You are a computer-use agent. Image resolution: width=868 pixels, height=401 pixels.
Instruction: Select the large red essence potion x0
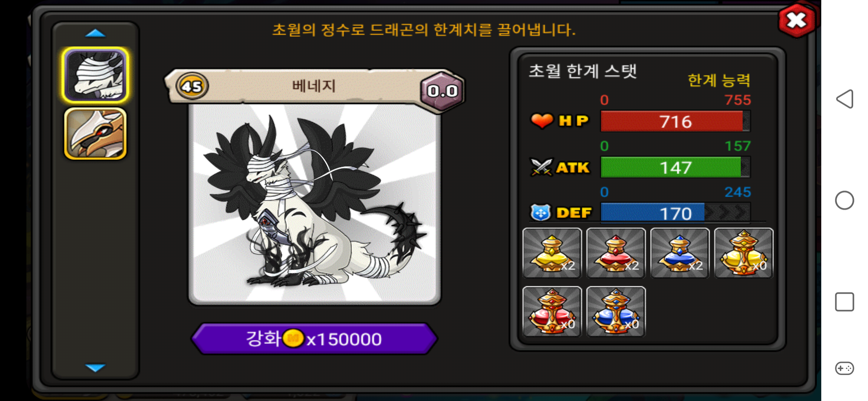pyautogui.click(x=552, y=311)
